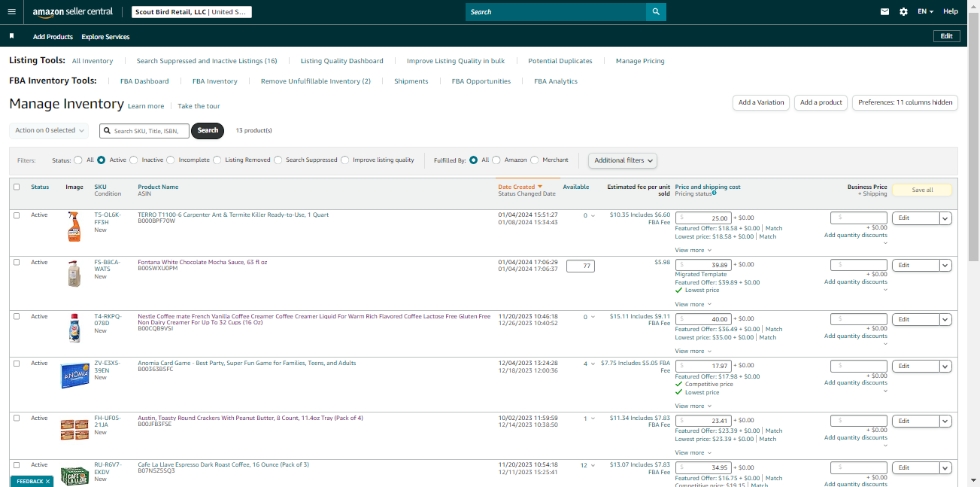The height and width of the screenshot is (487, 980).
Task: Click the Add a product button
Action: 821,102
